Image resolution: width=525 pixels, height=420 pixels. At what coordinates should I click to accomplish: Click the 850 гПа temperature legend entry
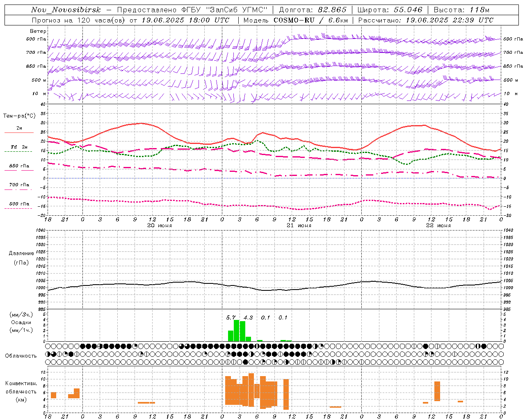pos(19,166)
